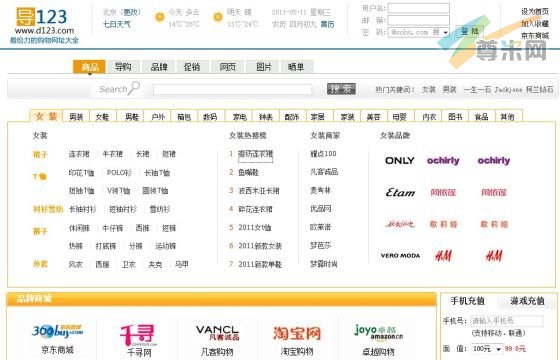Open the Etam brand logo
Viewport: 560px width, 360px height.
400,192
